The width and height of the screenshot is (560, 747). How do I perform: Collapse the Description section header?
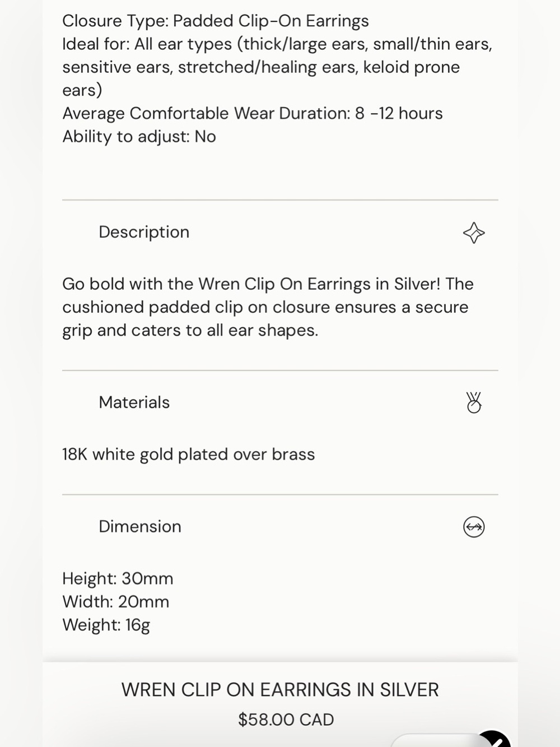point(280,232)
